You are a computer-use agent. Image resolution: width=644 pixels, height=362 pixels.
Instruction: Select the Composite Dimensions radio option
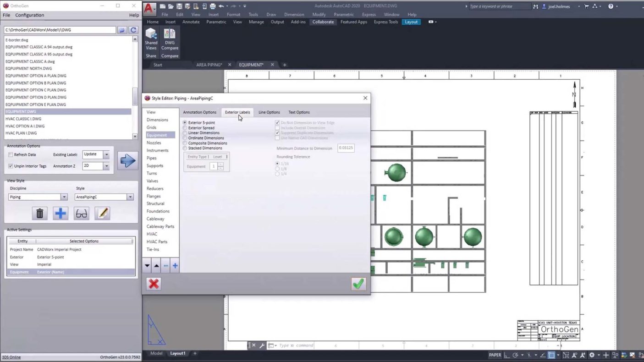click(x=185, y=143)
